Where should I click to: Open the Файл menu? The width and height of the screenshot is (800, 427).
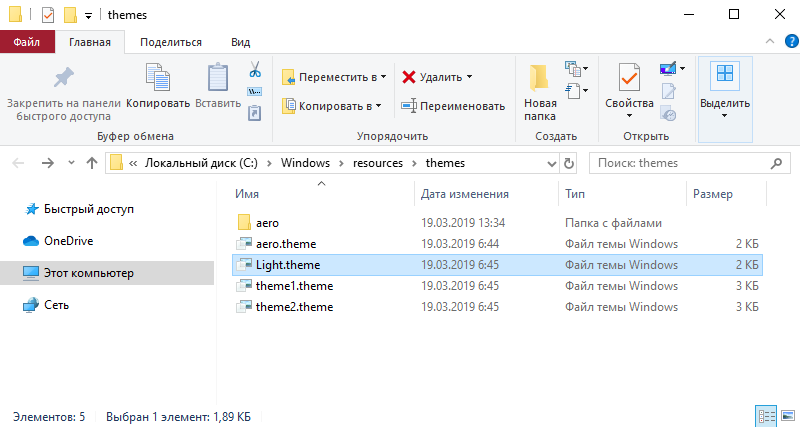[x=27, y=42]
